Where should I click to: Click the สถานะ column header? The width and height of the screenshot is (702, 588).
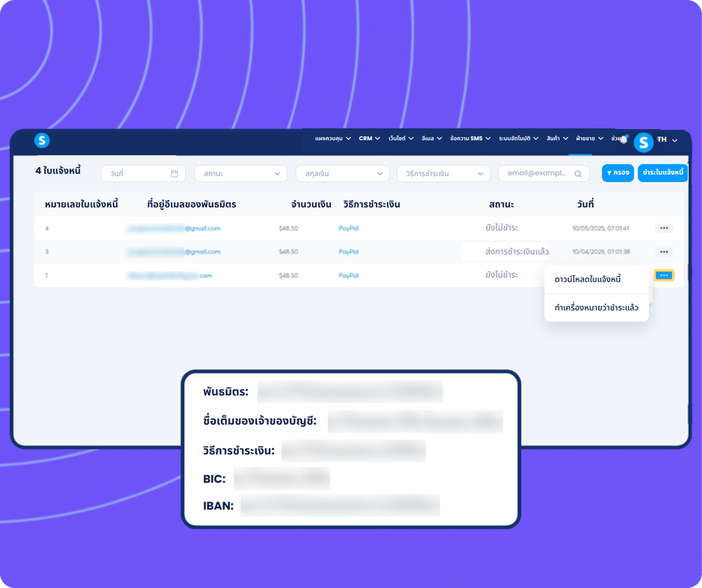[x=501, y=204]
